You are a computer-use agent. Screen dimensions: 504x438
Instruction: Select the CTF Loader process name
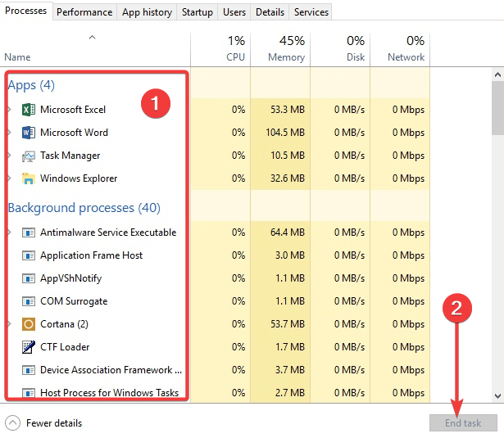[x=65, y=347]
